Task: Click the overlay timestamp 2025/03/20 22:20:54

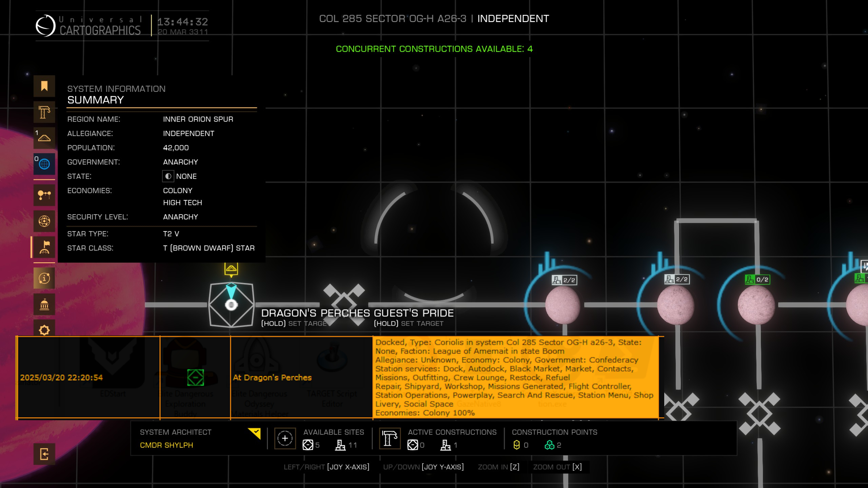Action: coord(61,378)
